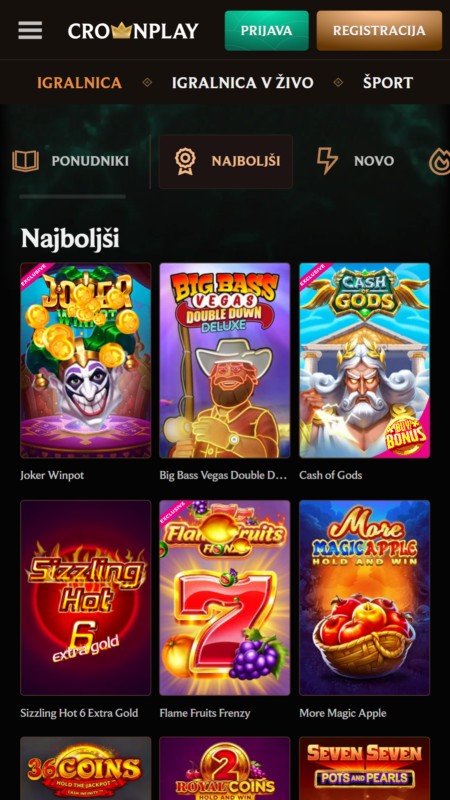
Task: Click the Exclusive ribbon on Joker Winpot
Action: tap(35, 276)
